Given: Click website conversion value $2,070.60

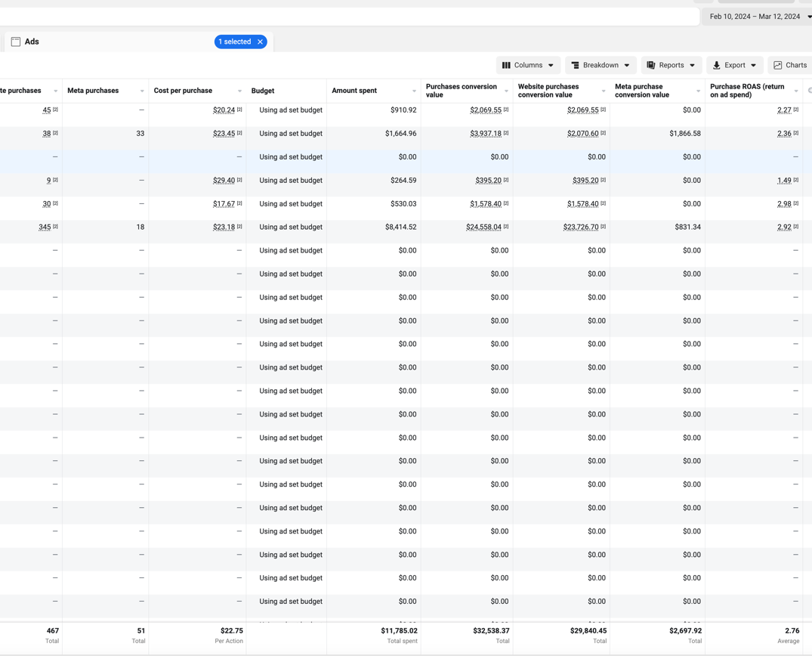Looking at the screenshot, I should tap(582, 134).
